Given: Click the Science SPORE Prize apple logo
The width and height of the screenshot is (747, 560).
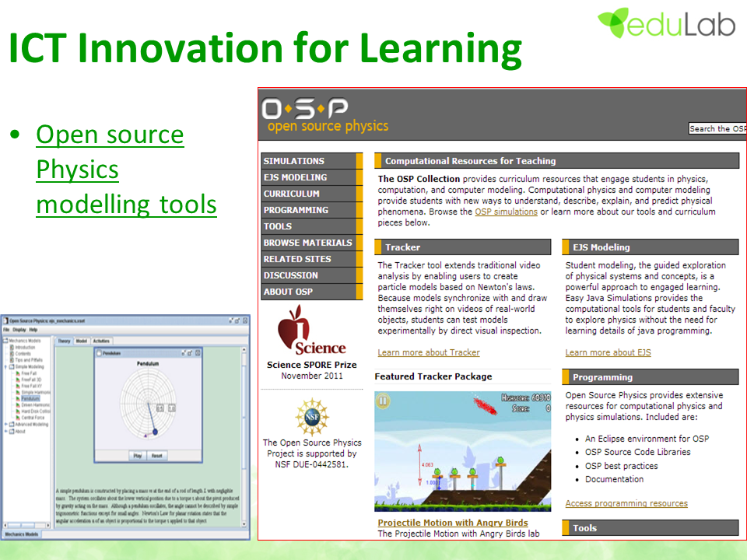Looking at the screenshot, I should [x=310, y=331].
